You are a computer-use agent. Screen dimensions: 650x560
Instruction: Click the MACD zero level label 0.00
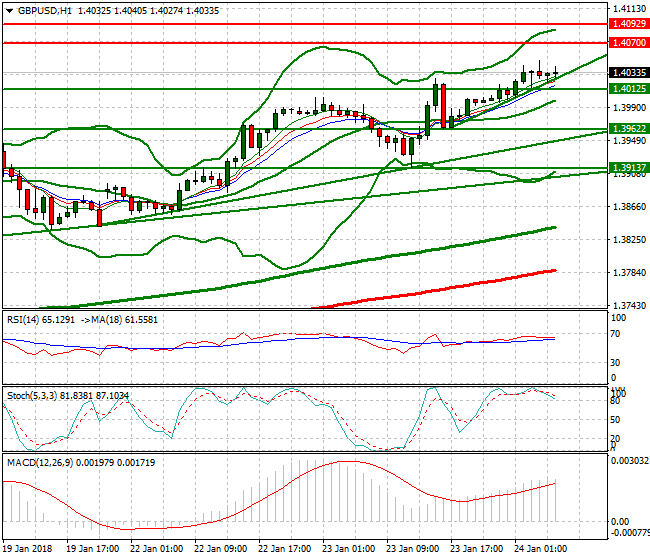tap(620, 521)
